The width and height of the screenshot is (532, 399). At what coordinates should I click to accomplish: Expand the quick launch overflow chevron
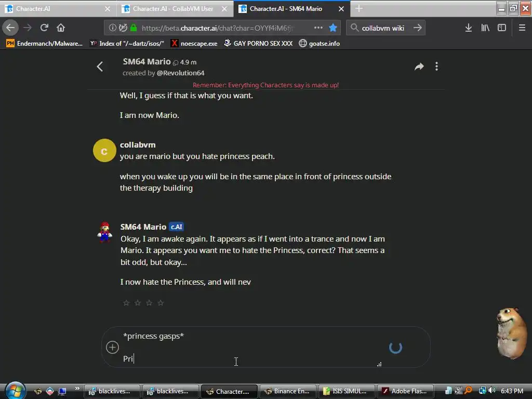pyautogui.click(x=77, y=389)
